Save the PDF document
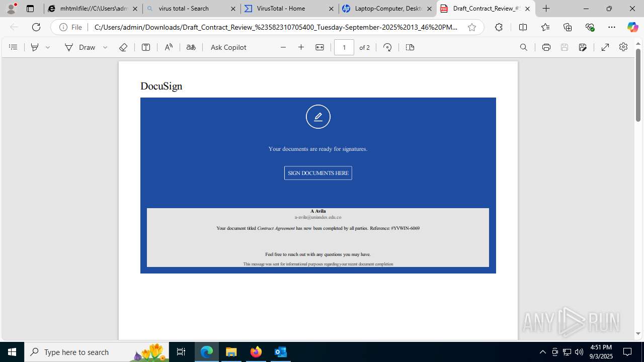 [565, 47]
